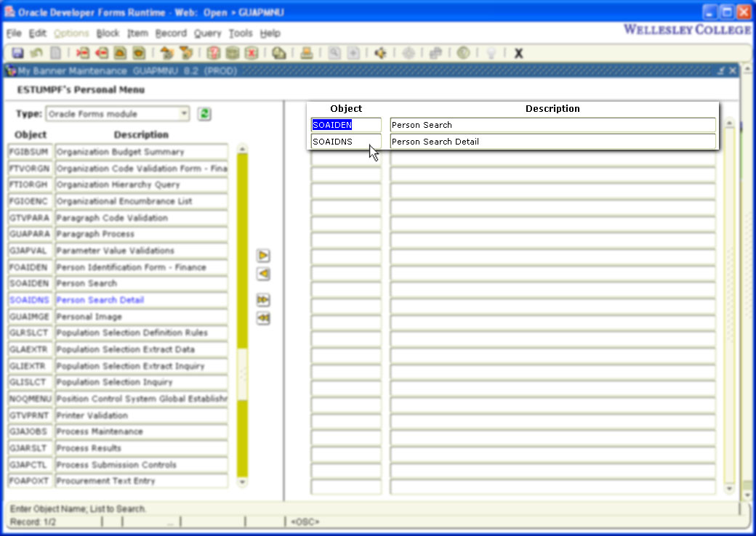Select GJAPVAL Parameter Value Validations

[x=118, y=251]
